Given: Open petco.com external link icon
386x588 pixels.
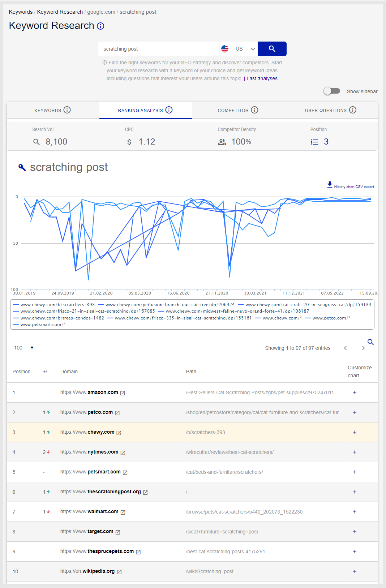Looking at the screenshot, I should pyautogui.click(x=117, y=413).
